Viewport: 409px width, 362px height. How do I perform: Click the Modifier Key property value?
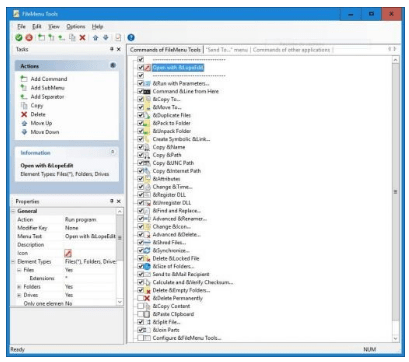(x=90, y=228)
